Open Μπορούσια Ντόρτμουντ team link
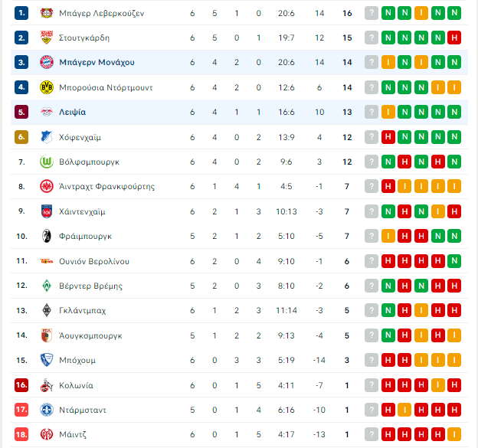This screenshot has height=448, width=478. point(106,88)
